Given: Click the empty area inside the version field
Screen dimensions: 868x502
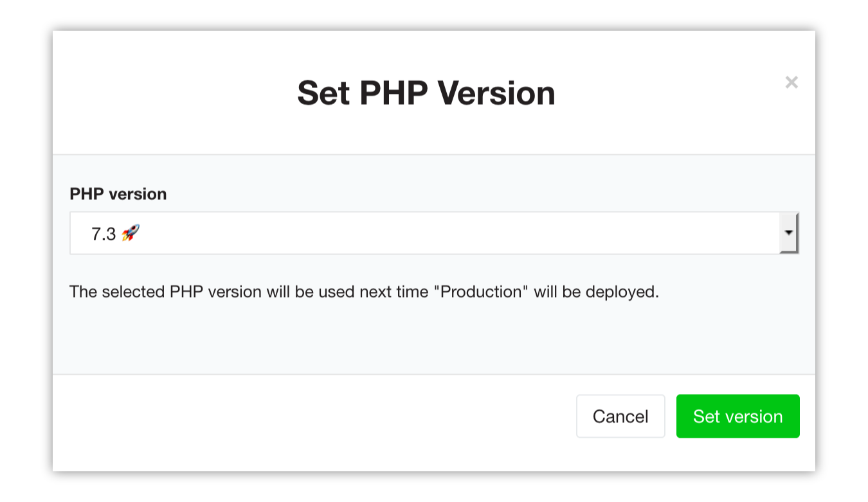Looking at the screenshot, I should (450, 233).
